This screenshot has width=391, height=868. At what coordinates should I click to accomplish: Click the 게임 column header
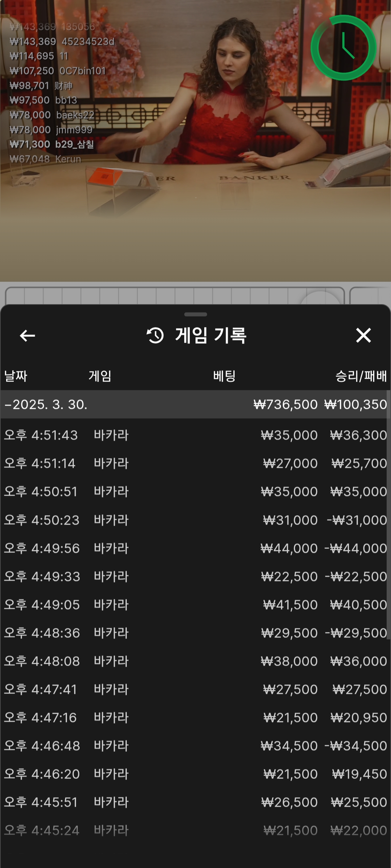tap(100, 376)
